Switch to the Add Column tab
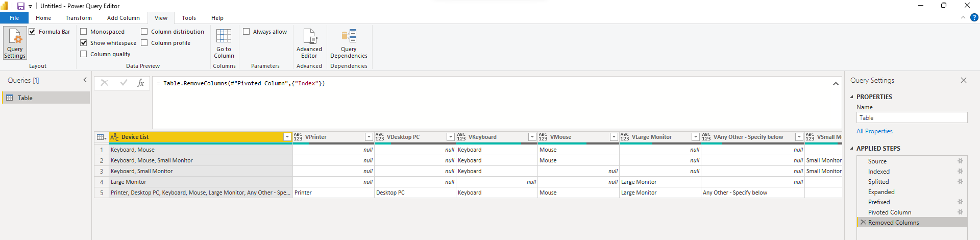980x240 pixels. click(x=124, y=18)
